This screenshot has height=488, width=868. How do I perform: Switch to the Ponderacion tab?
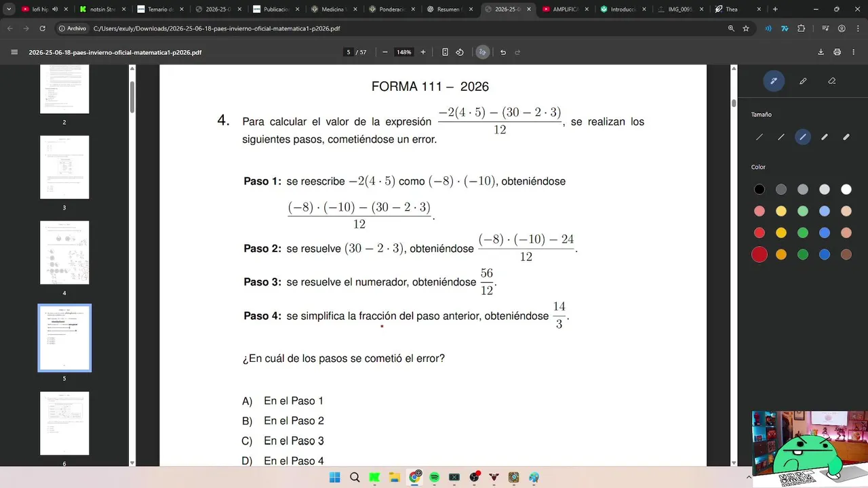pos(391,9)
